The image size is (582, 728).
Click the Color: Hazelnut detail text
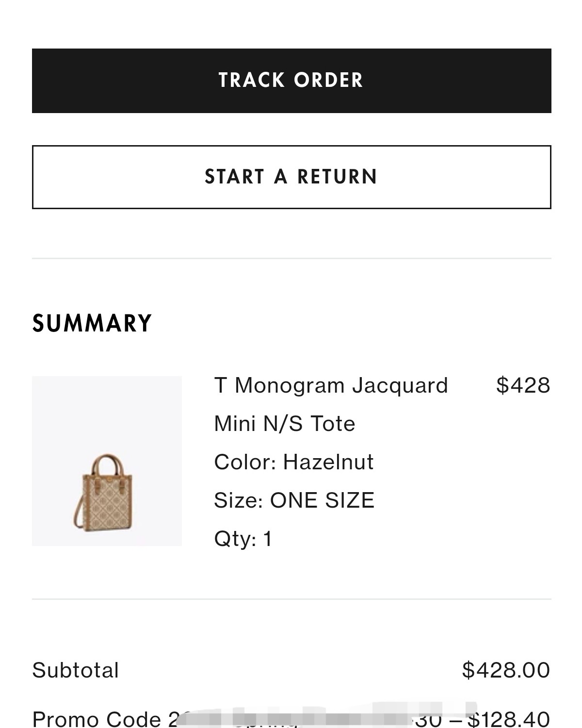pyautogui.click(x=294, y=462)
